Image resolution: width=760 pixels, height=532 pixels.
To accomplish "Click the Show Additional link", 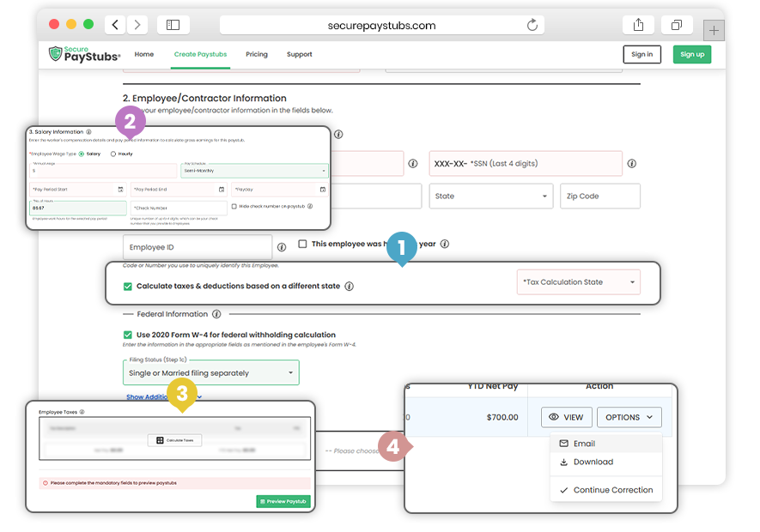I will click(x=149, y=398).
